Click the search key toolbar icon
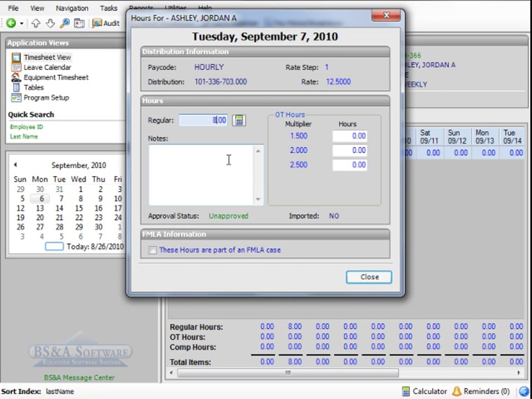 click(x=64, y=23)
